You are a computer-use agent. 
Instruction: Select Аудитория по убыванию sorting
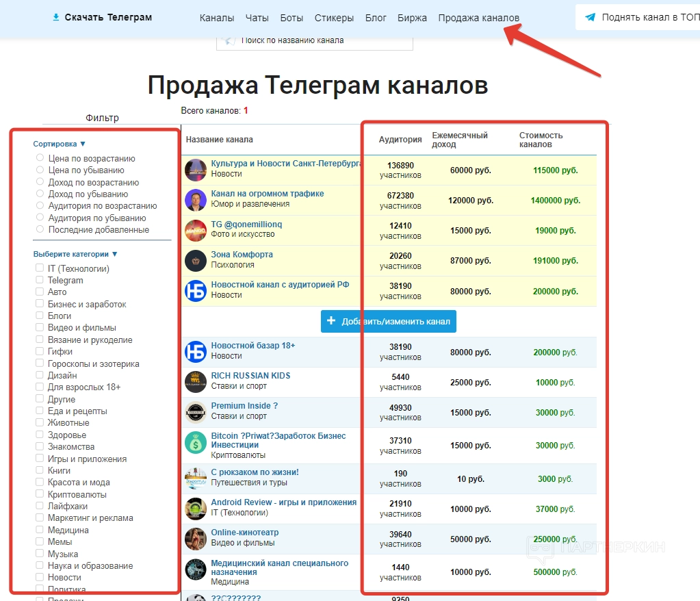[40, 217]
